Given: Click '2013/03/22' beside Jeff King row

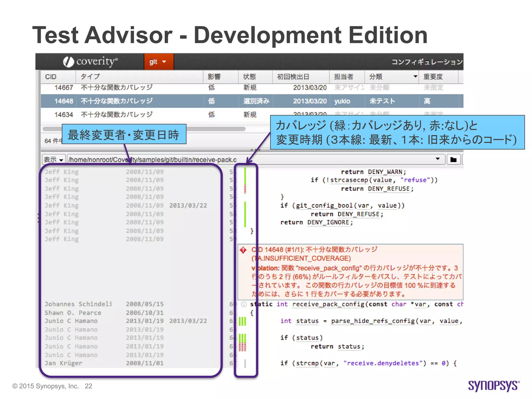Looking at the screenshot, I should click(x=188, y=205).
